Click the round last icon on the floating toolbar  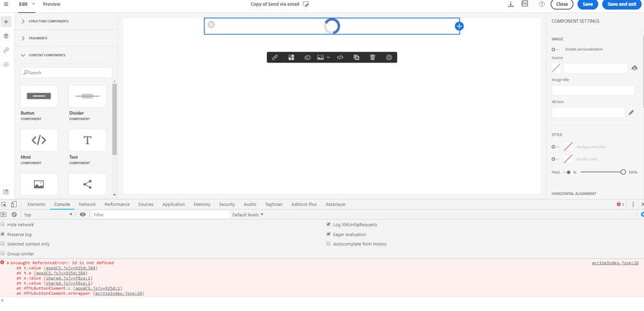tap(389, 57)
